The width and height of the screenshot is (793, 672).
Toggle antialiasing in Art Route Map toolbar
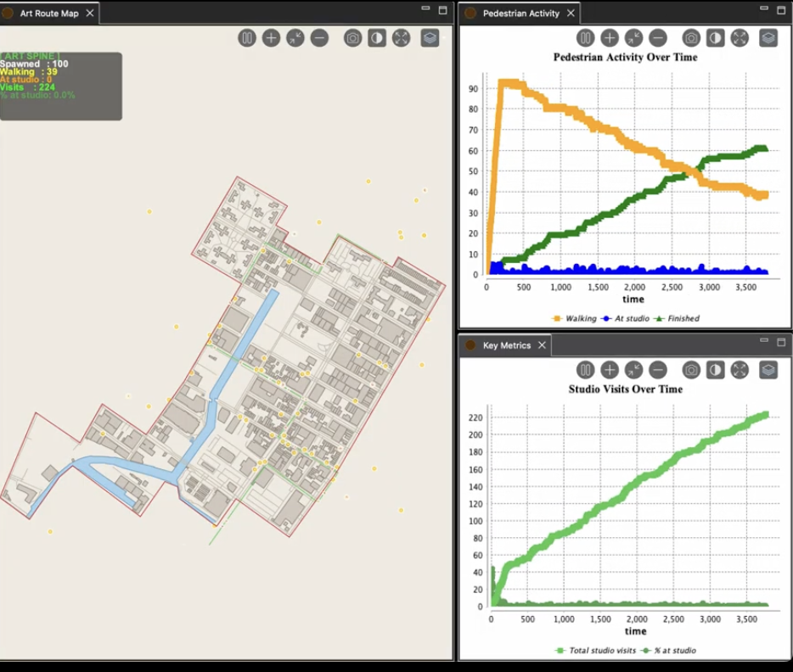[377, 38]
